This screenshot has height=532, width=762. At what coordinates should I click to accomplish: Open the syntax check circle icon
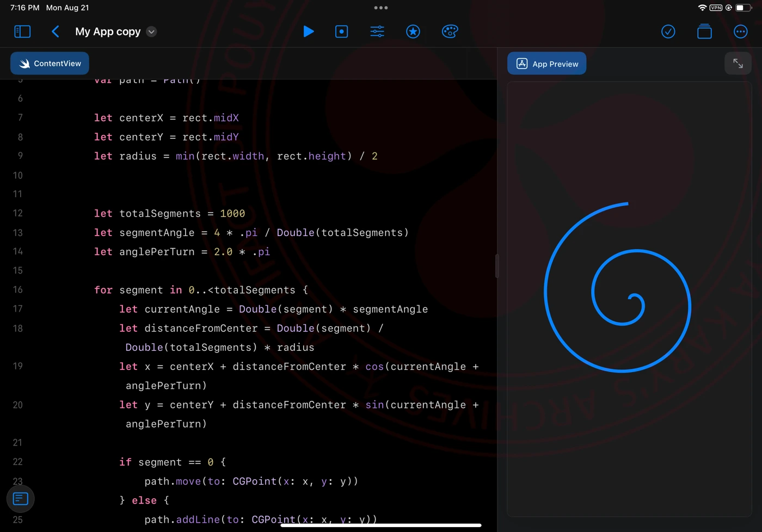pos(668,32)
